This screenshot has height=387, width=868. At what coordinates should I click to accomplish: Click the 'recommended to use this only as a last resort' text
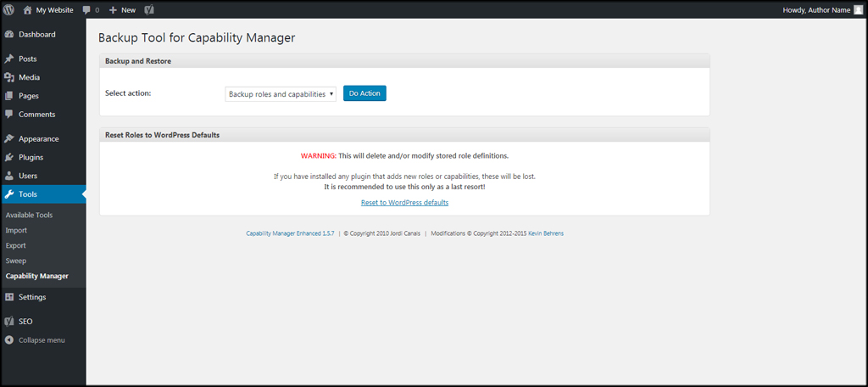pyautogui.click(x=404, y=187)
